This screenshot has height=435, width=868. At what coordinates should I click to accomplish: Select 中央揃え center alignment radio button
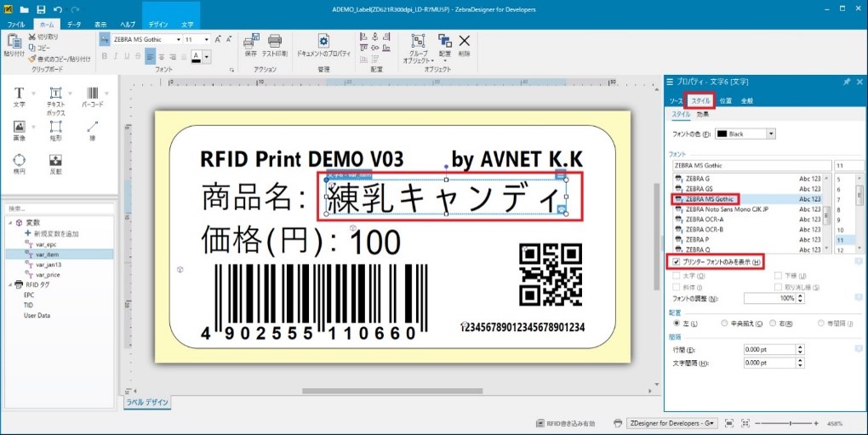click(x=724, y=323)
